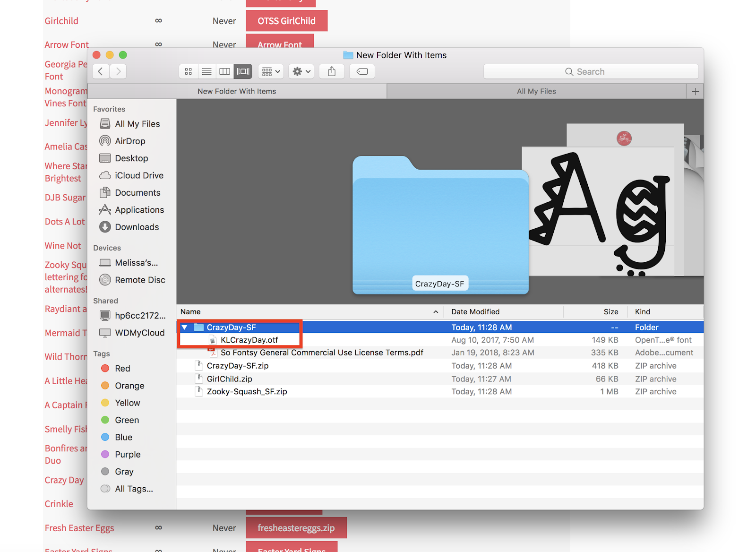Switch to the All My Files tab
This screenshot has width=756, height=552.
536,91
